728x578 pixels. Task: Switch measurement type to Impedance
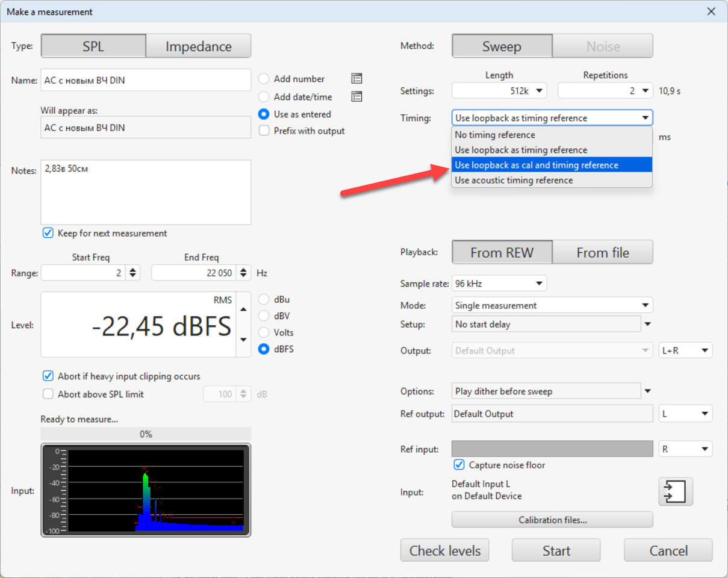[x=199, y=46]
